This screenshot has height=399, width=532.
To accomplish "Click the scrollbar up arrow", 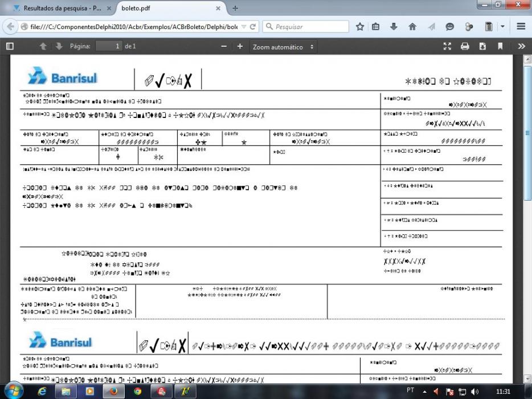I will pyautogui.click(x=527, y=59).
